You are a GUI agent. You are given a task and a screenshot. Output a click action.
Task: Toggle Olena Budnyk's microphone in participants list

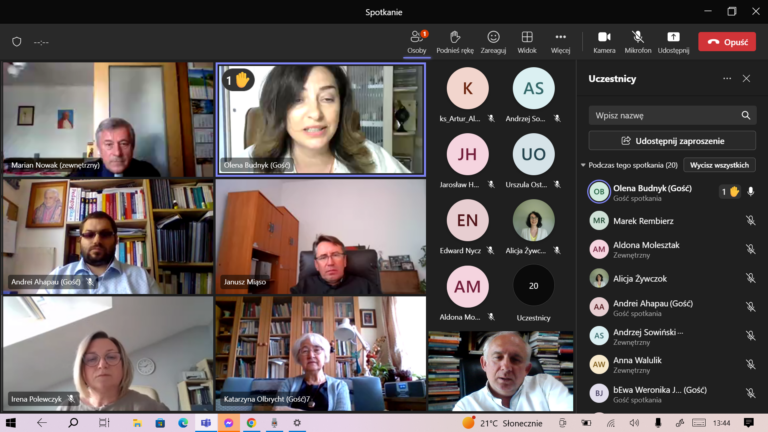click(750, 192)
